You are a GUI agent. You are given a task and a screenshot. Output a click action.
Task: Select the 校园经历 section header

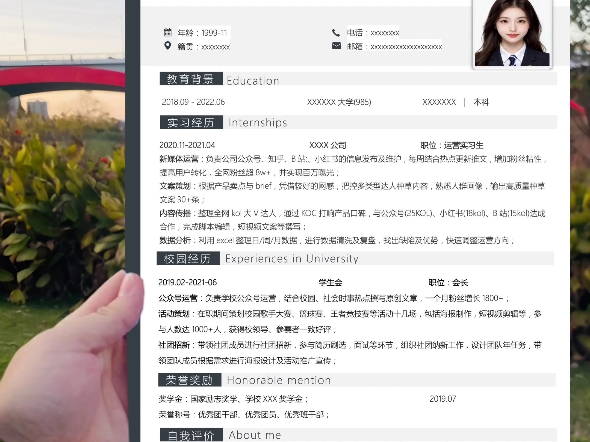(188, 258)
